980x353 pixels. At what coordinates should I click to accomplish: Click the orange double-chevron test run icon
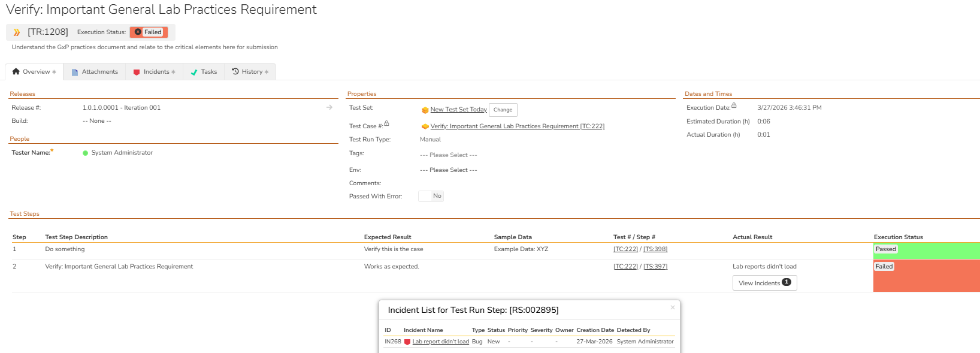(x=17, y=32)
